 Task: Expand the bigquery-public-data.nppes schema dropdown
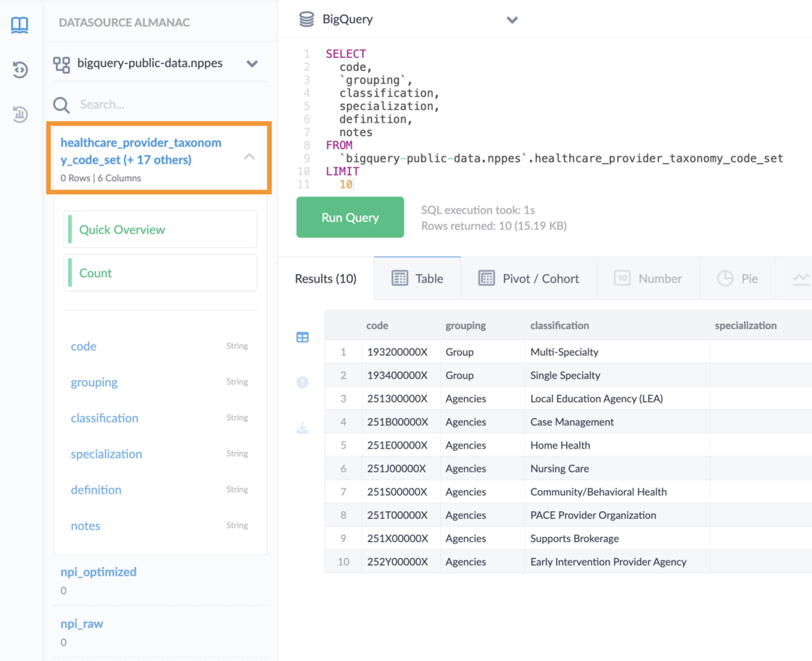point(252,64)
